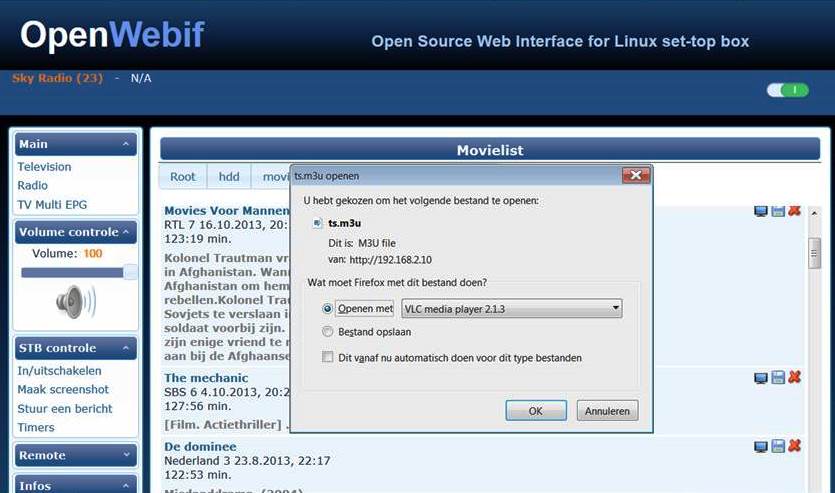Click the ts.m3u file icon in dialog
This screenshot has width=835, height=493.
coord(317,223)
